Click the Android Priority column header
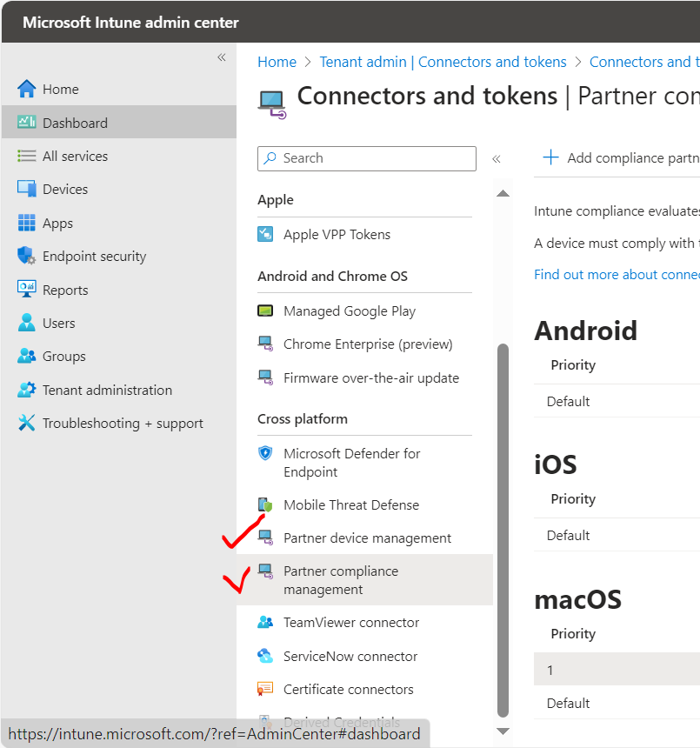The height and width of the screenshot is (748, 700). click(573, 365)
